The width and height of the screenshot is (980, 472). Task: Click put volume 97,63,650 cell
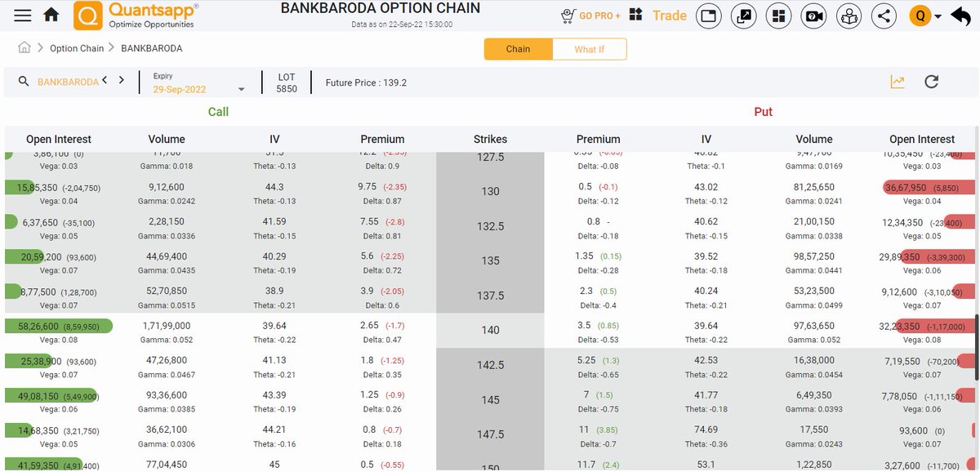[814, 325]
